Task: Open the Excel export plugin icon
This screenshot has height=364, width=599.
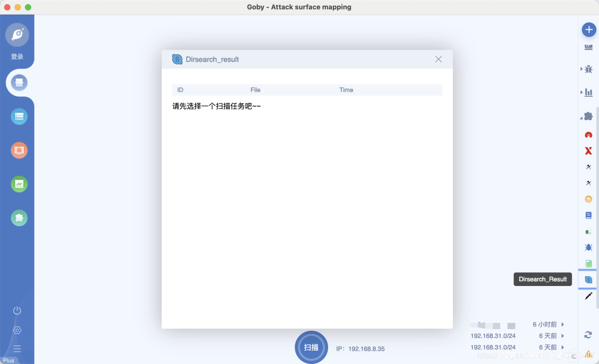Action: 589,232
